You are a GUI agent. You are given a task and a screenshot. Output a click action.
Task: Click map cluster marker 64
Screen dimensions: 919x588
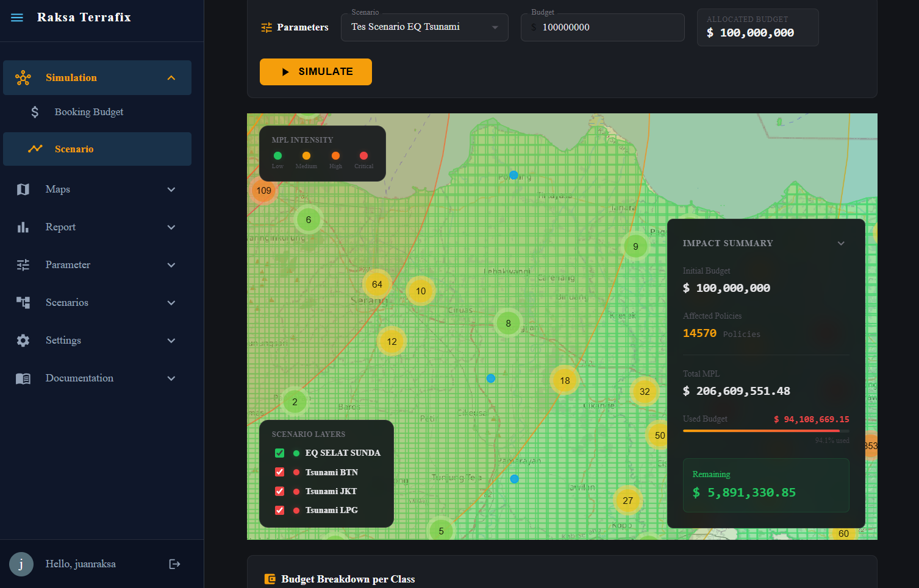pos(377,285)
